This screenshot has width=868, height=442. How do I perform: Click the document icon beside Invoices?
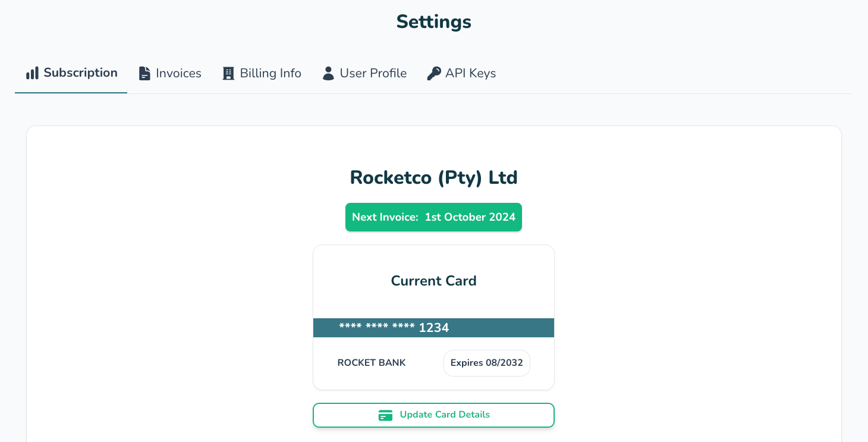pyautogui.click(x=144, y=73)
